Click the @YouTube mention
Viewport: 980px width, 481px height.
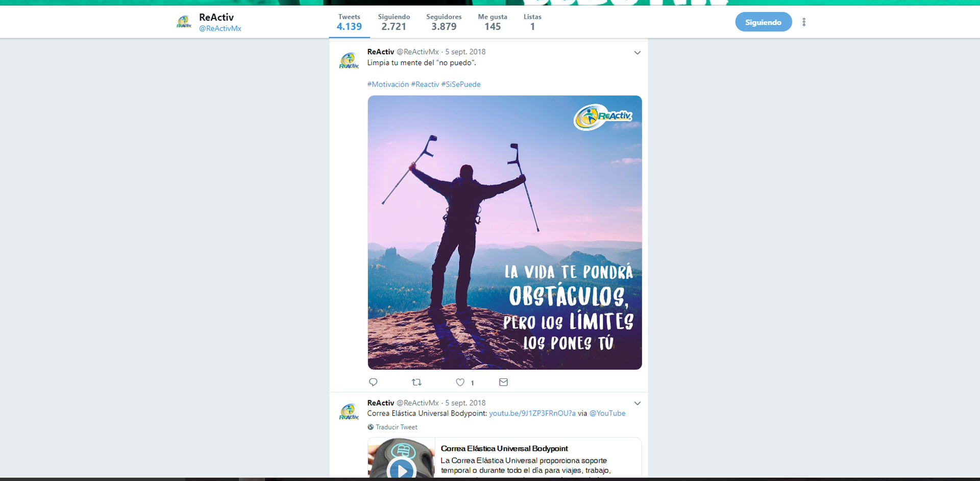click(607, 413)
